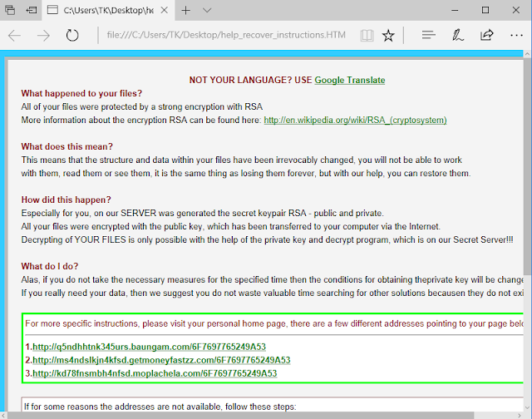Go forward with the right arrow

tap(43, 35)
